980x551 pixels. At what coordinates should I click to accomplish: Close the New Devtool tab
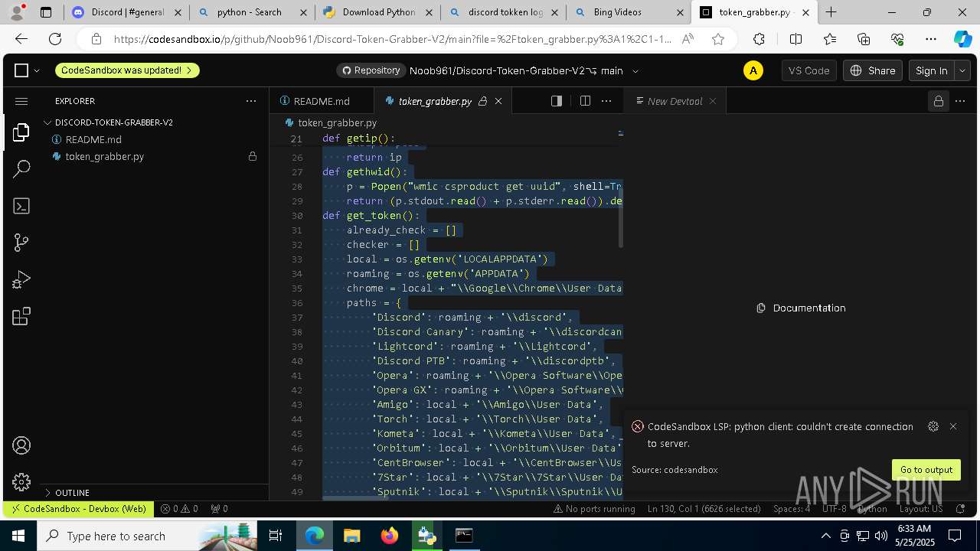713,101
